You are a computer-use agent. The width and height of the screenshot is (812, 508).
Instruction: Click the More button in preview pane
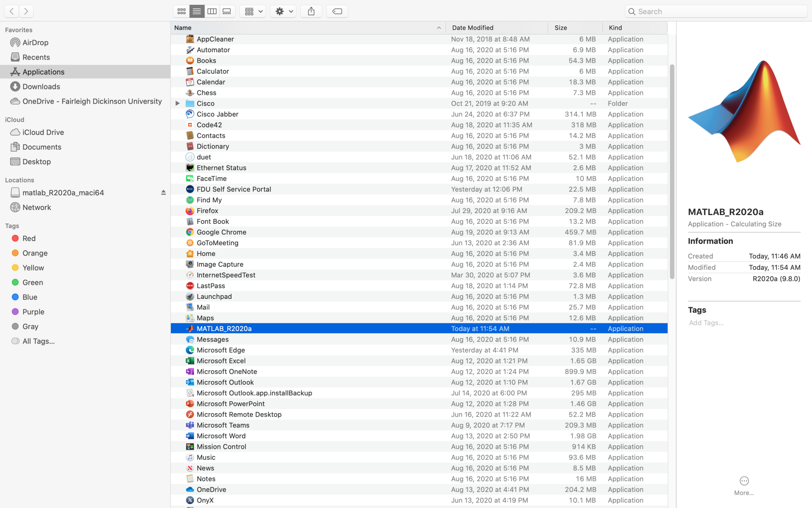point(744,486)
